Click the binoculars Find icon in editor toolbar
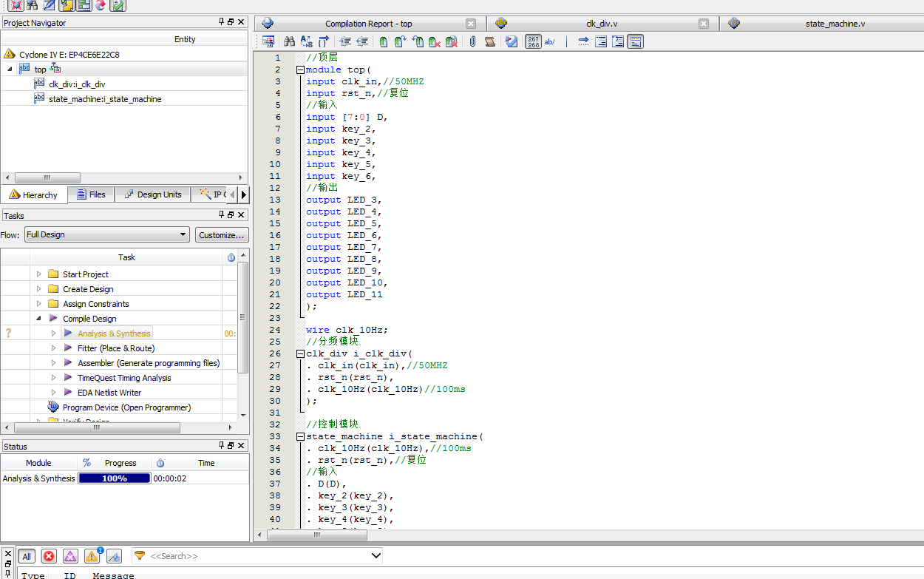Screen dimensions: 924x579 pyautogui.click(x=289, y=42)
